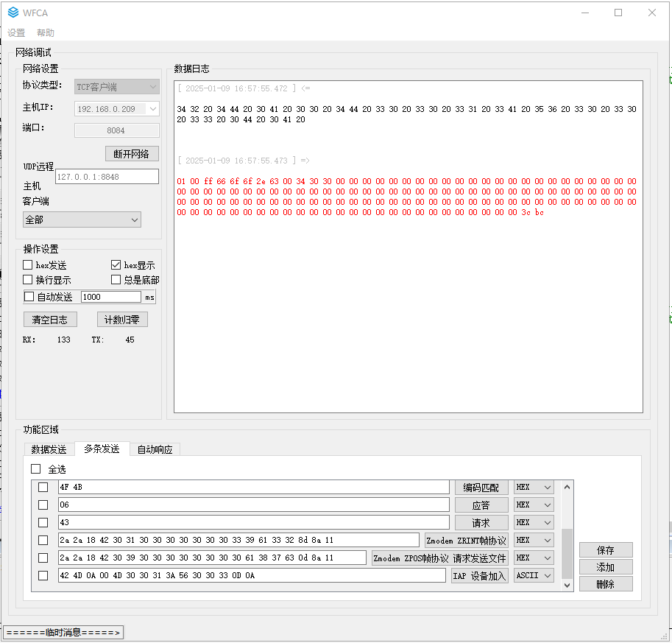Toggle the 总是底部 checkbox
The width and height of the screenshot is (672, 643).
[x=116, y=280]
